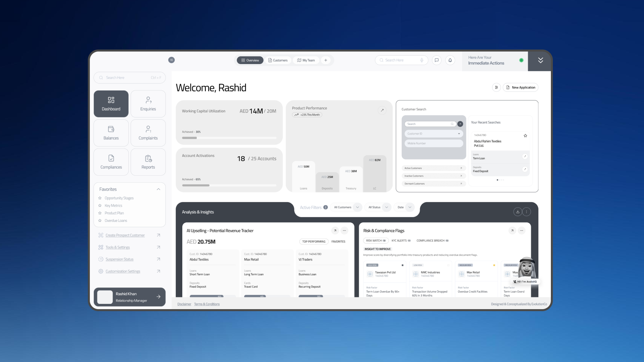Open the filter settings icon near New Application
Image resolution: width=644 pixels, height=362 pixels.
(x=496, y=88)
